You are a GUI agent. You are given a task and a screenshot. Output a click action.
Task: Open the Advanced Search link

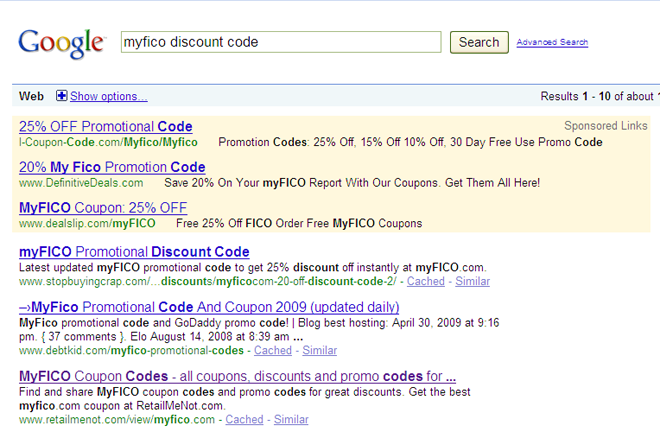(x=552, y=42)
